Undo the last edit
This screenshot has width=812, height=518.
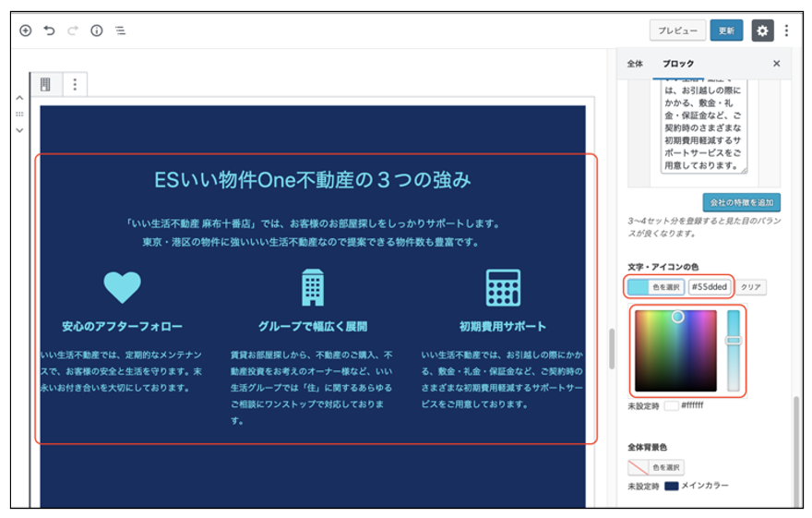(x=49, y=30)
